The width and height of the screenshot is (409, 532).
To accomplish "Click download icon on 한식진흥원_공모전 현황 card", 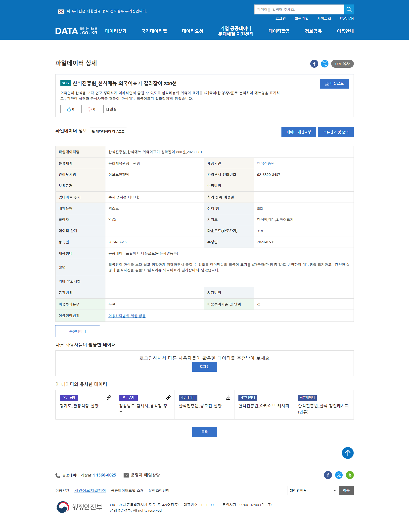I will point(228,398).
